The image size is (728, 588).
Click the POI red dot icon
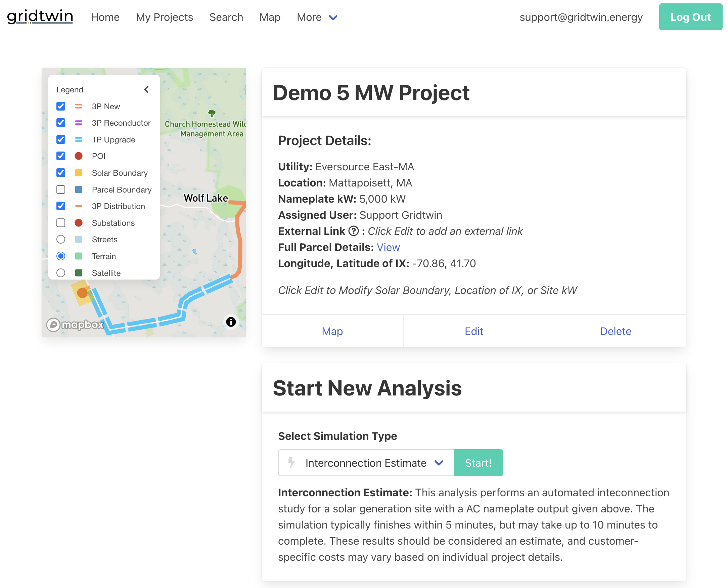coord(79,156)
